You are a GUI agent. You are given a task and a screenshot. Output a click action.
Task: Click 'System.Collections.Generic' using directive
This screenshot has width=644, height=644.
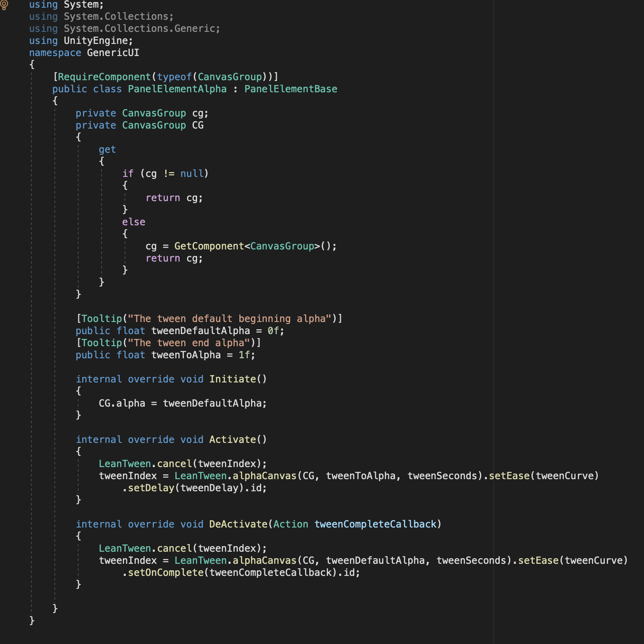point(139,29)
